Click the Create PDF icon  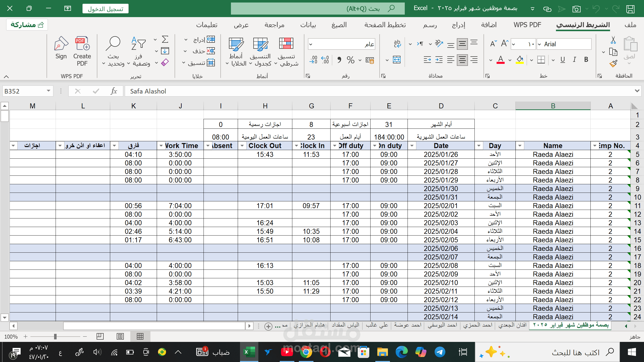click(x=82, y=51)
